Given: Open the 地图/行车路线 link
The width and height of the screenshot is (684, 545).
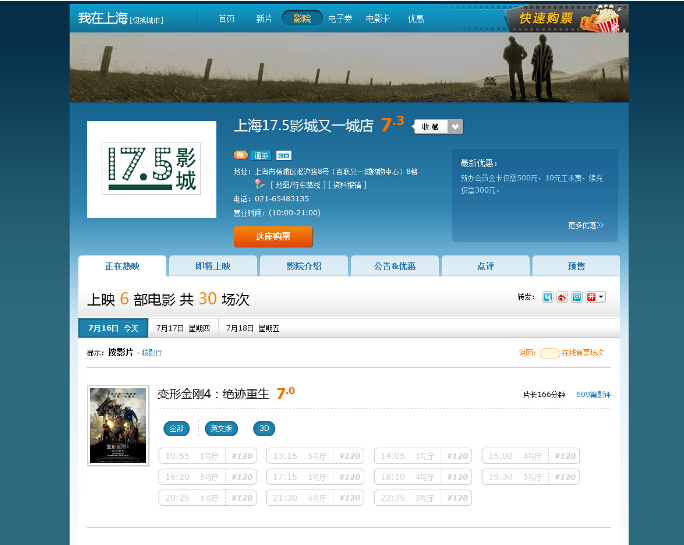Looking at the screenshot, I should (x=298, y=185).
